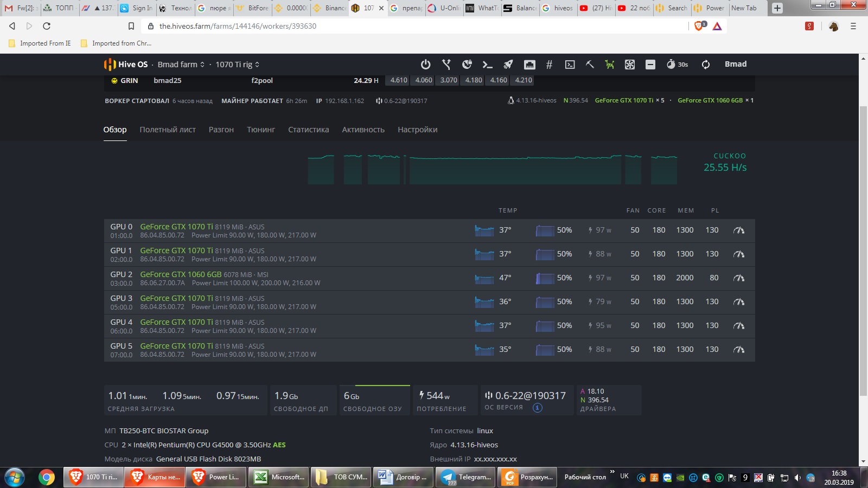
Task: Open the Разгон tab
Action: point(221,130)
